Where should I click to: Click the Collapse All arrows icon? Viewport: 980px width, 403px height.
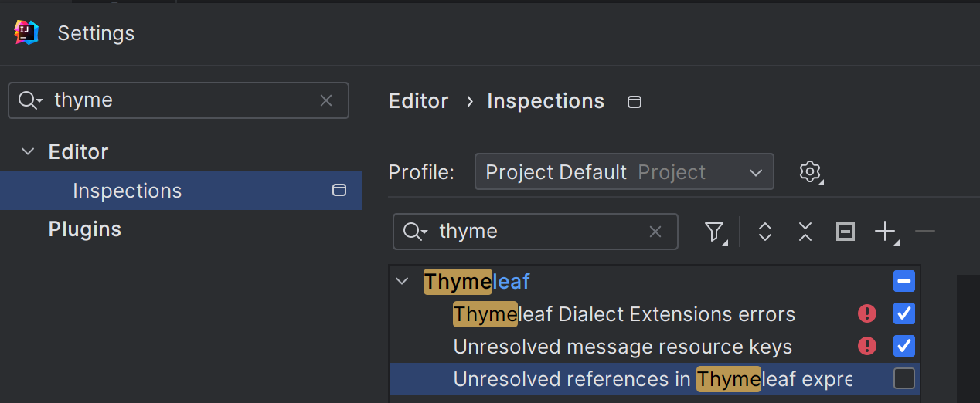pyautogui.click(x=805, y=232)
